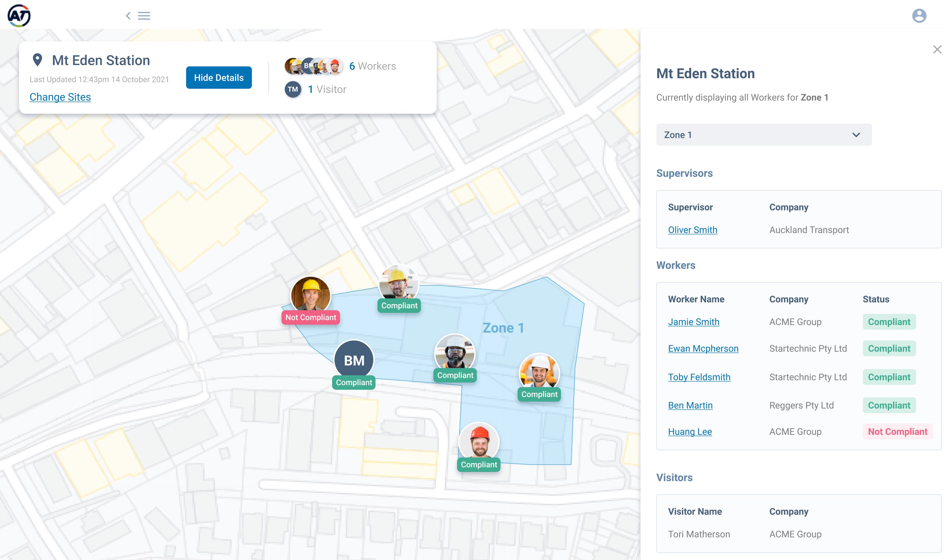
Task: Open Jamie Smith worker link
Action: pyautogui.click(x=693, y=322)
